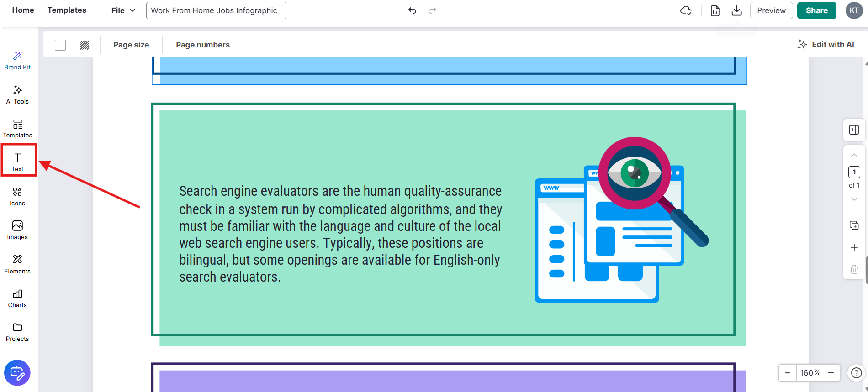Go to the next page with down chevron
Viewport: 868px width, 392px height.
coord(854,199)
